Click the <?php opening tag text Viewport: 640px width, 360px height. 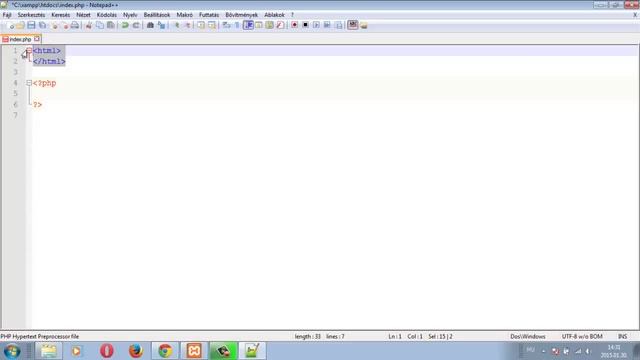coord(44,83)
